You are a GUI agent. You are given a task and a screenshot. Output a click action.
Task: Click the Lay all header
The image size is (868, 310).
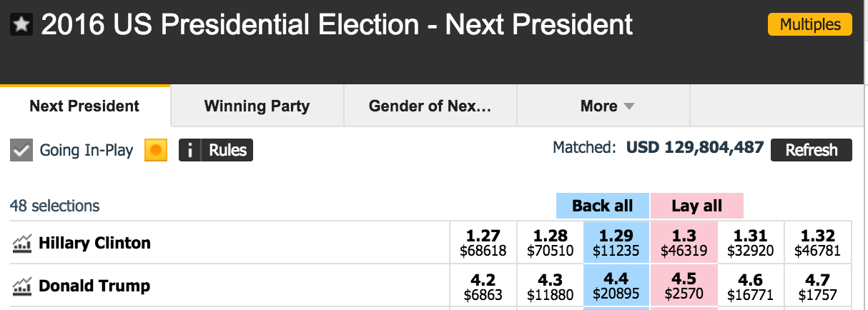pyautogui.click(x=696, y=206)
